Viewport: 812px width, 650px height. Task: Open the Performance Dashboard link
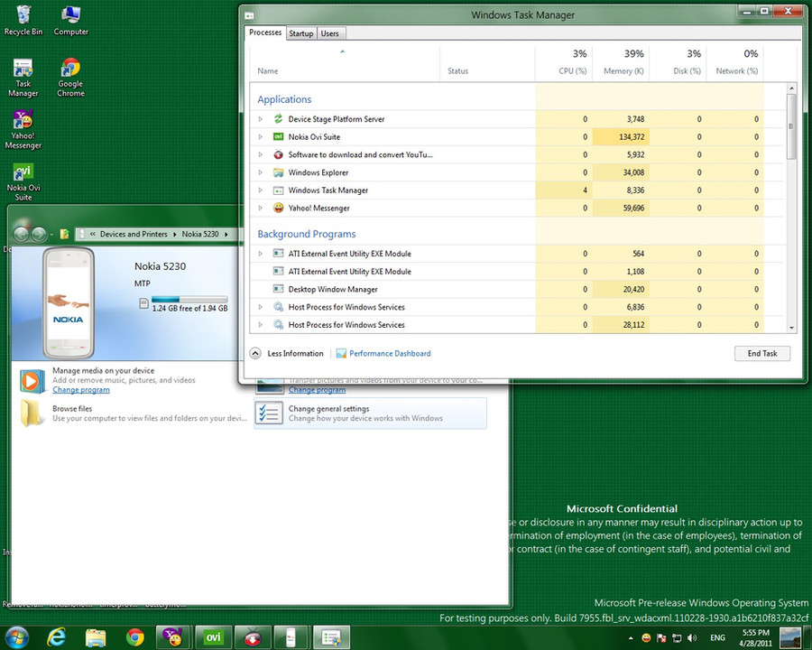click(390, 354)
